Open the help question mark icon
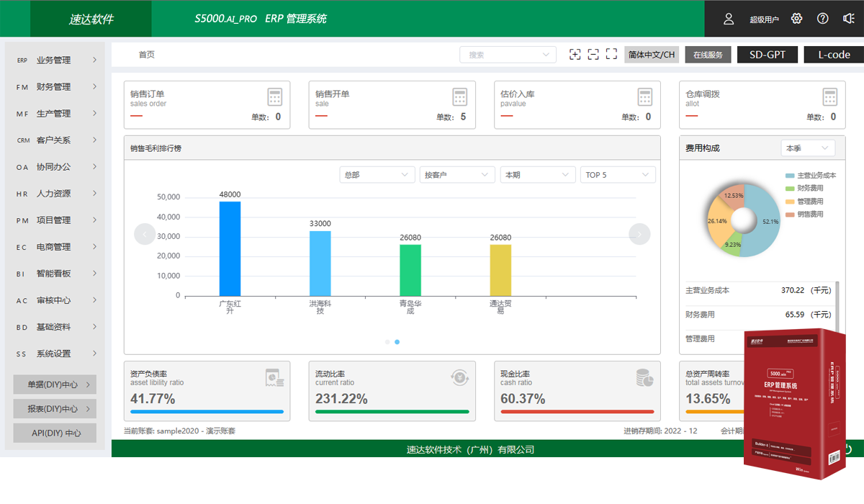The height and width of the screenshot is (504, 864). (x=823, y=19)
